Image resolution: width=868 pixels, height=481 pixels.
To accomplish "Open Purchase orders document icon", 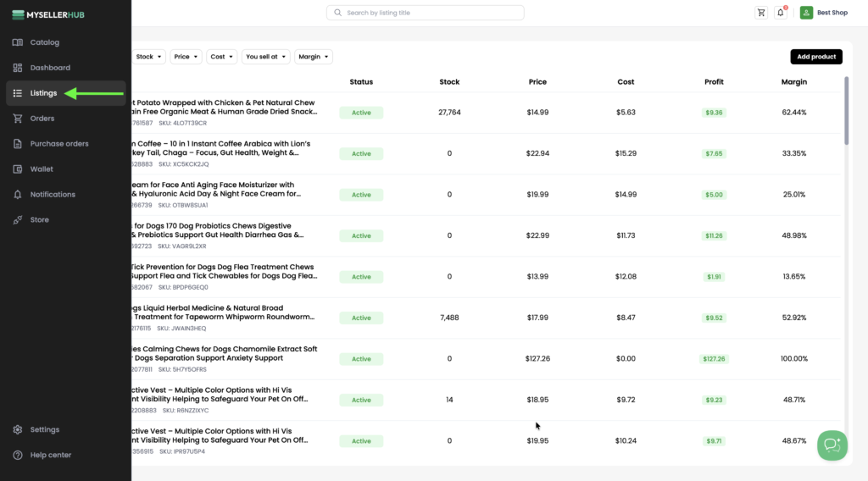I will tap(18, 144).
